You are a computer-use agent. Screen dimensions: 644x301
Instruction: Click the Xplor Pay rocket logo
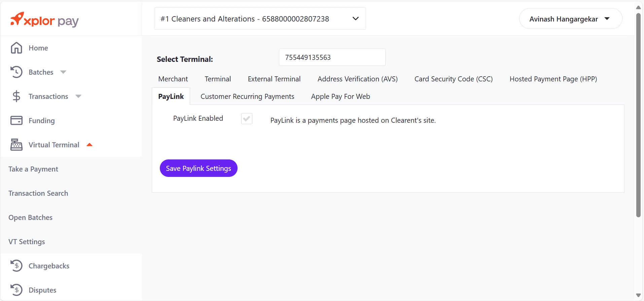pos(17,19)
